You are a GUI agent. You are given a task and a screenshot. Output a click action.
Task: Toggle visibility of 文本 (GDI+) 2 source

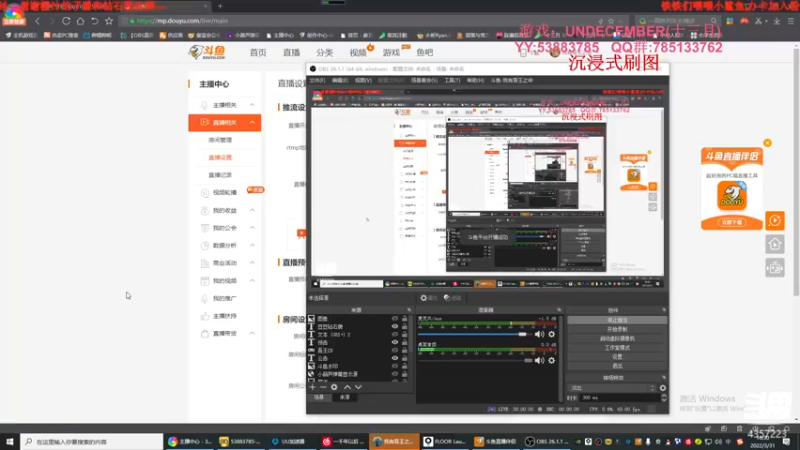tap(394, 335)
